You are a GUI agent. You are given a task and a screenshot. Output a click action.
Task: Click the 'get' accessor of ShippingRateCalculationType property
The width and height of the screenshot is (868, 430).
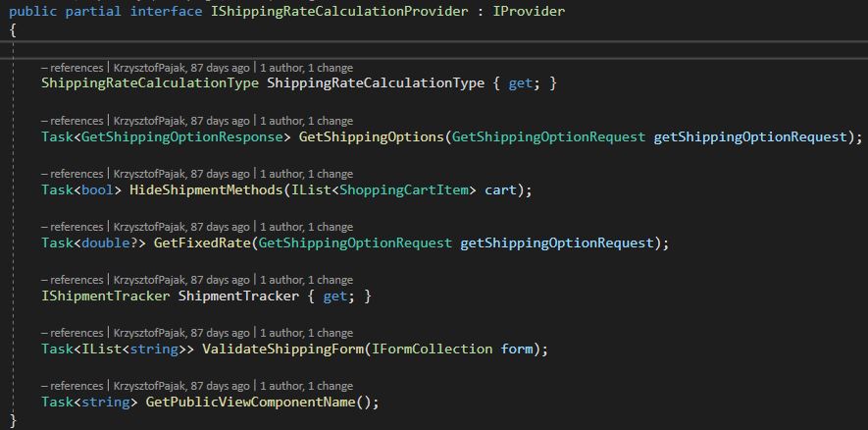click(x=520, y=83)
